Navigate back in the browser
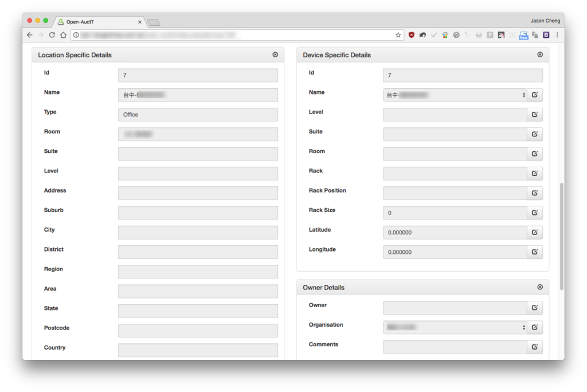Screen dimensions: 587x392 [x=30, y=35]
